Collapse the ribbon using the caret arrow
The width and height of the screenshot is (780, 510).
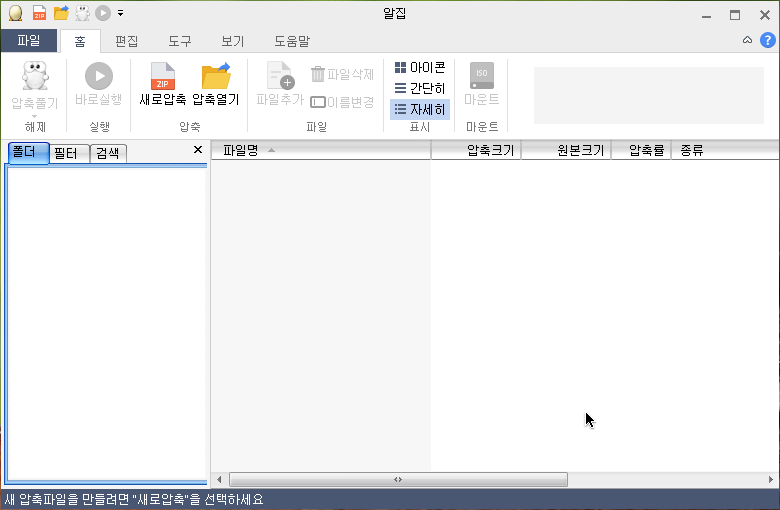click(x=747, y=40)
